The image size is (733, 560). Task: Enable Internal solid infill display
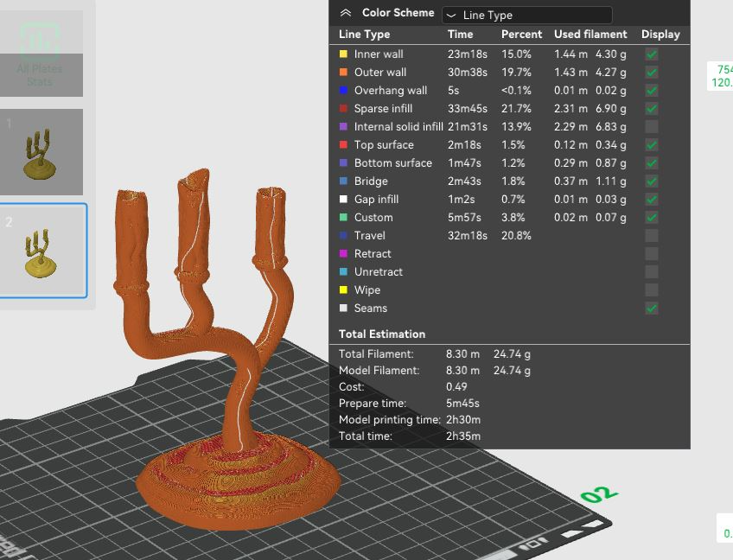(652, 127)
